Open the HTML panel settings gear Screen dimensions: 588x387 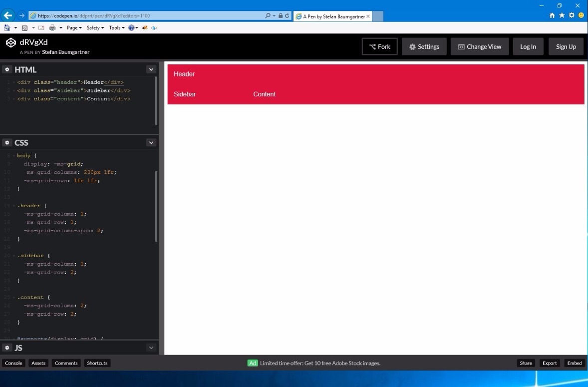coord(6,69)
